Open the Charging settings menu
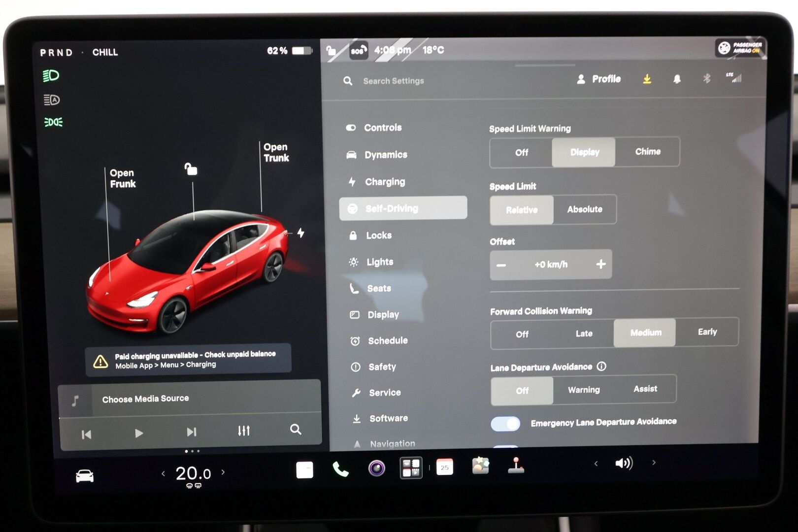Screen dimensions: 798x532 coord(385,182)
